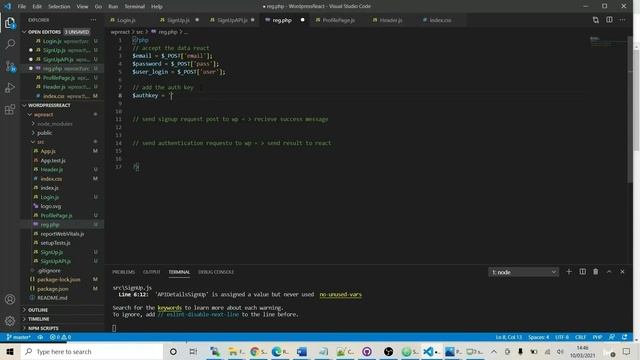Create a new terminal with plus icon
This screenshot has height=360, width=640.
tap(569, 272)
